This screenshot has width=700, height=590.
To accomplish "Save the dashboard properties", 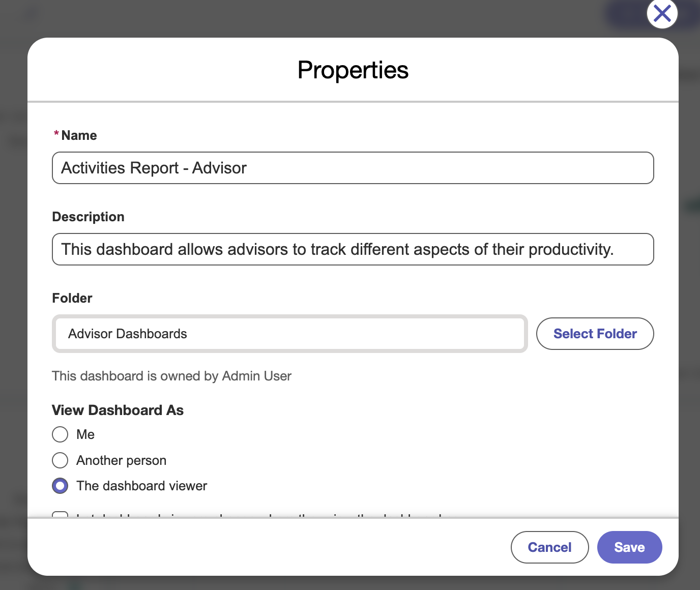I will pos(629,547).
